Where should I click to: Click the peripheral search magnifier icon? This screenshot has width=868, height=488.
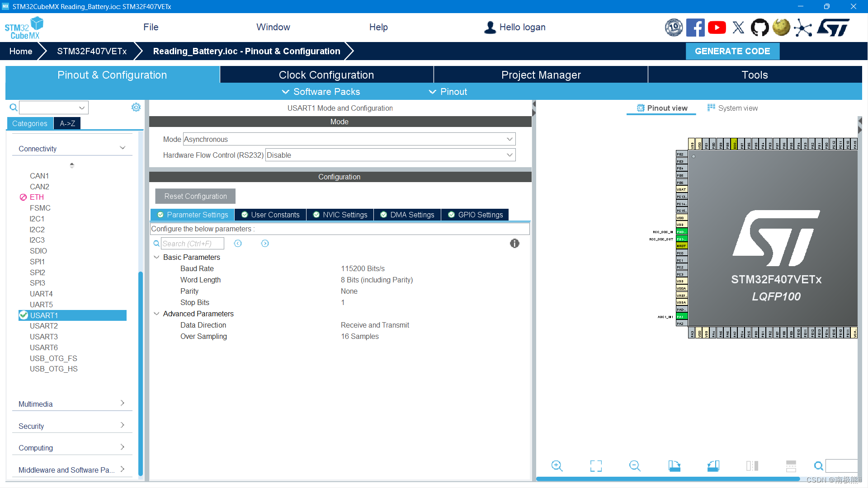pos(14,107)
